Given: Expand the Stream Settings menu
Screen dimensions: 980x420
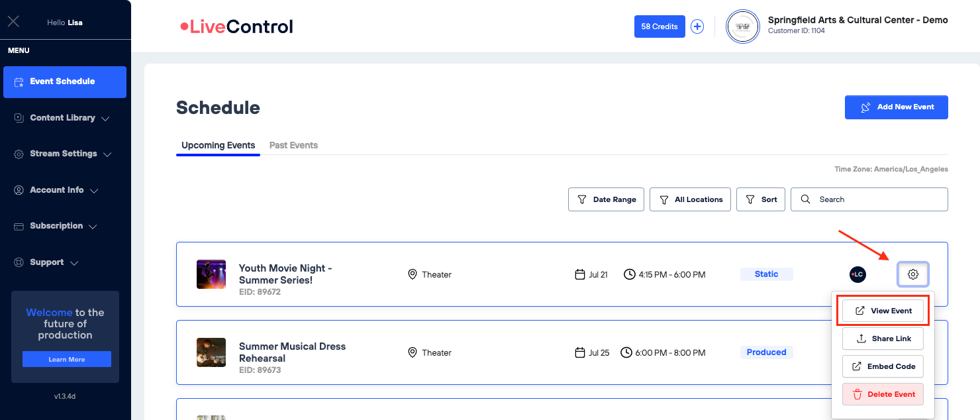Looking at the screenshot, I should [x=64, y=154].
